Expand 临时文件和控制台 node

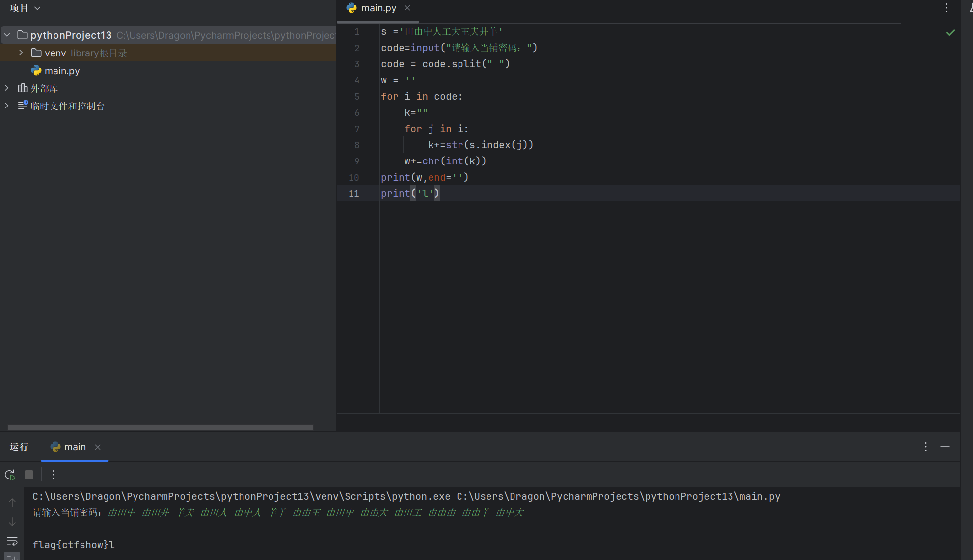pyautogui.click(x=7, y=106)
